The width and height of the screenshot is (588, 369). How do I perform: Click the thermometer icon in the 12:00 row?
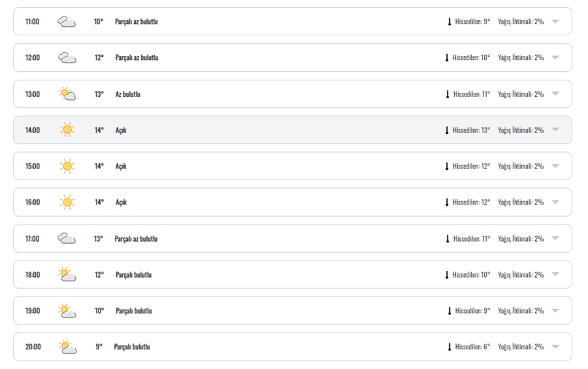[x=447, y=57]
